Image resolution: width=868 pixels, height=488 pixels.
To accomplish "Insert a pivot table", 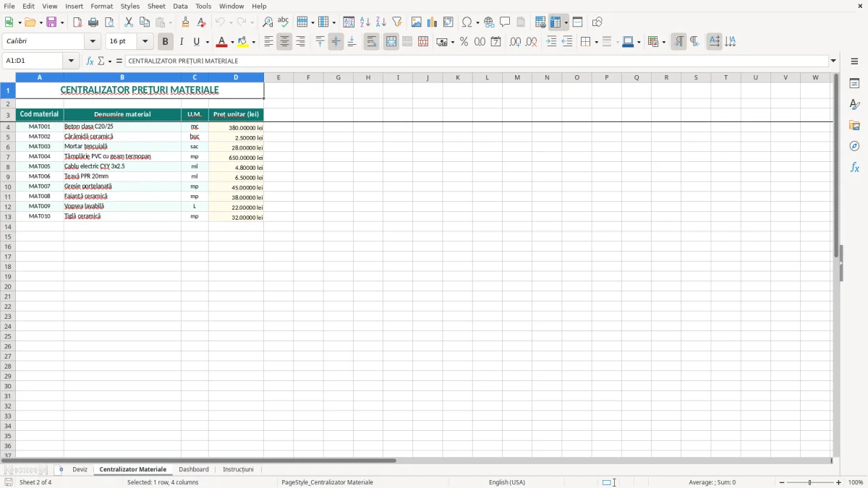I will pos(448,22).
